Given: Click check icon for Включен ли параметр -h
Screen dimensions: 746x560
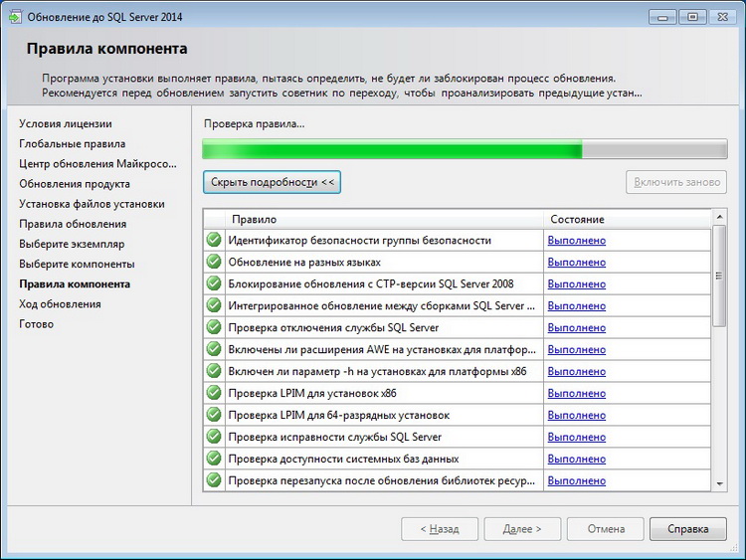Looking at the screenshot, I should point(214,371).
